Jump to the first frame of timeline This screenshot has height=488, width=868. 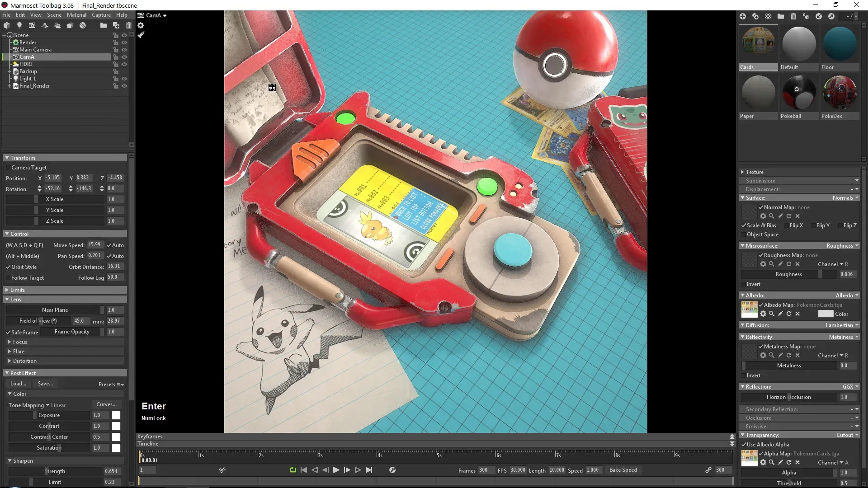click(x=304, y=470)
